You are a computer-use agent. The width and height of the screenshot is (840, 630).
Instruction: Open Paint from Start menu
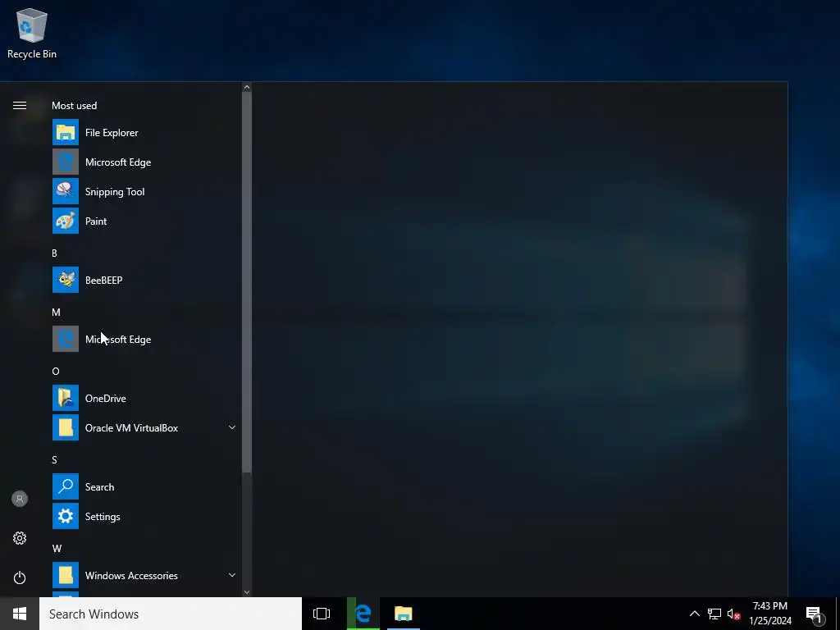pyautogui.click(x=144, y=221)
